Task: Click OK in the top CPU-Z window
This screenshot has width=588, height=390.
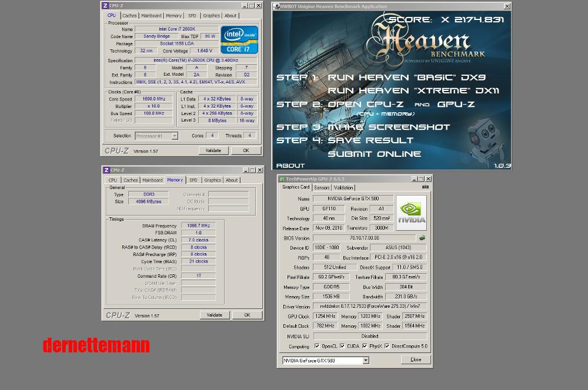Action: point(246,150)
